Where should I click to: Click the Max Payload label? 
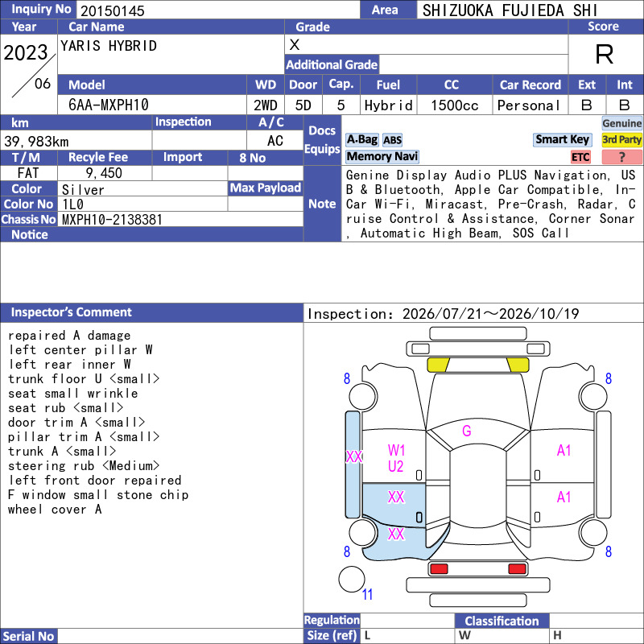pos(266,188)
